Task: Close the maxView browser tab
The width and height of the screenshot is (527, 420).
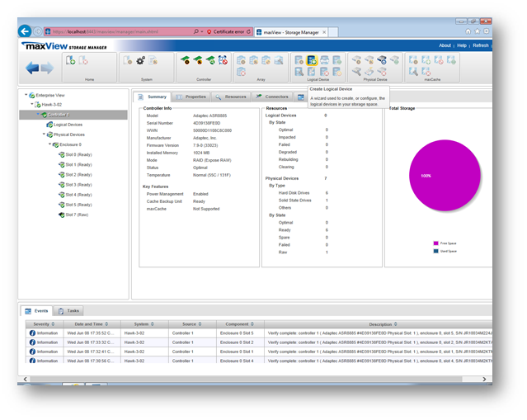Action: 324,32
